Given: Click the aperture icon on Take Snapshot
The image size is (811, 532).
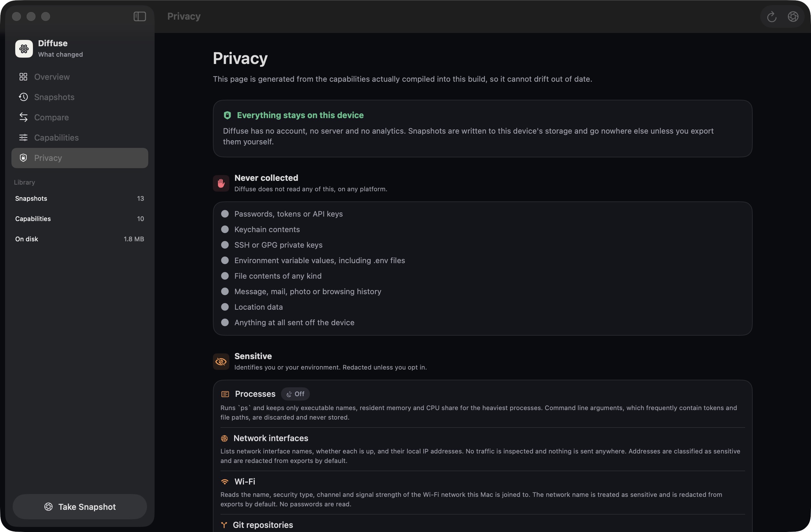Looking at the screenshot, I should [48, 507].
